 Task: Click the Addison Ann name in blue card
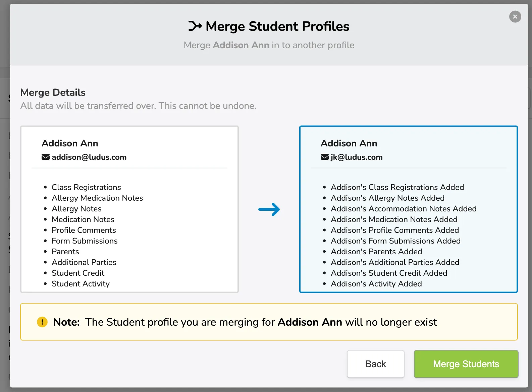(349, 143)
